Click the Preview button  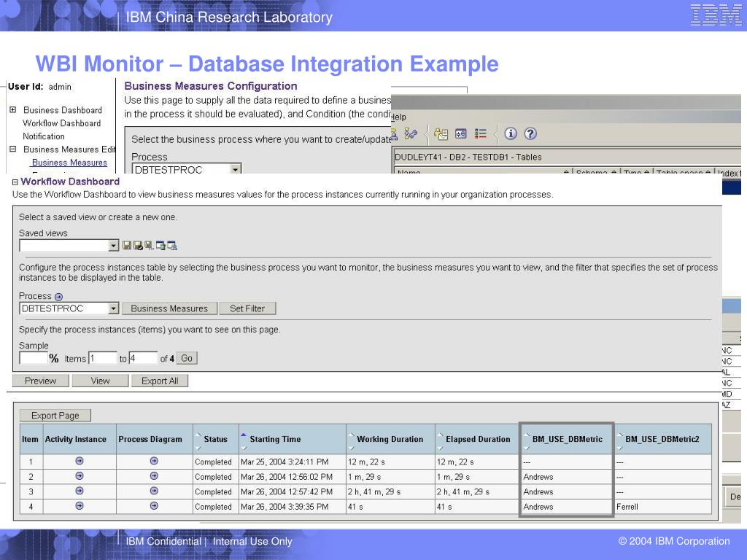[41, 381]
